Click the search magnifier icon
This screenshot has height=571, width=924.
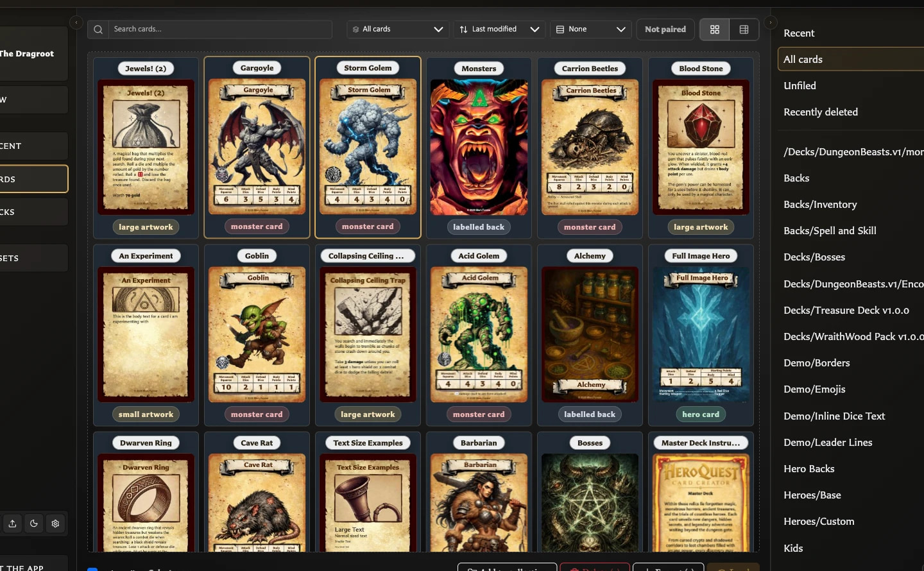pyautogui.click(x=98, y=30)
